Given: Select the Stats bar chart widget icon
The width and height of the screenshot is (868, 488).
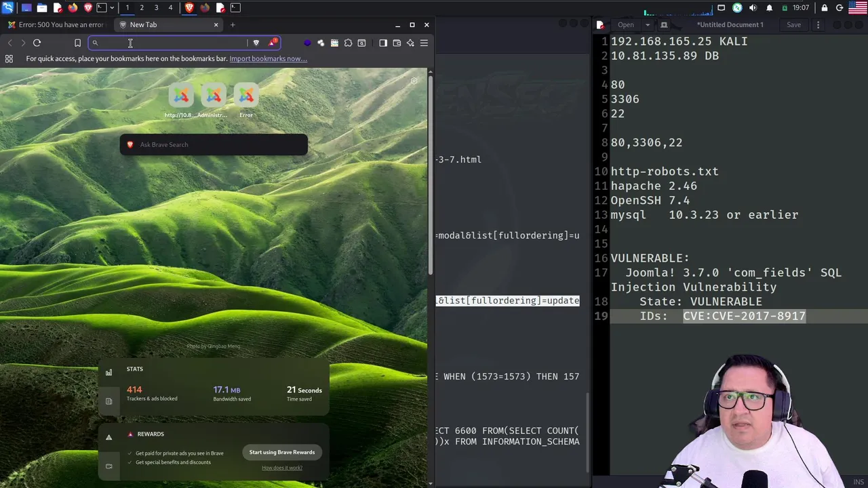Looking at the screenshot, I should [108, 372].
